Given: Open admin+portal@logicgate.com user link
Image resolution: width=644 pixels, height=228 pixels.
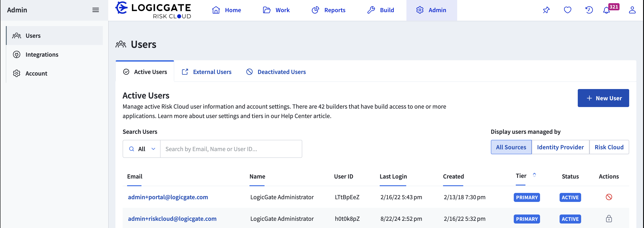Looking at the screenshot, I should click(x=168, y=197).
